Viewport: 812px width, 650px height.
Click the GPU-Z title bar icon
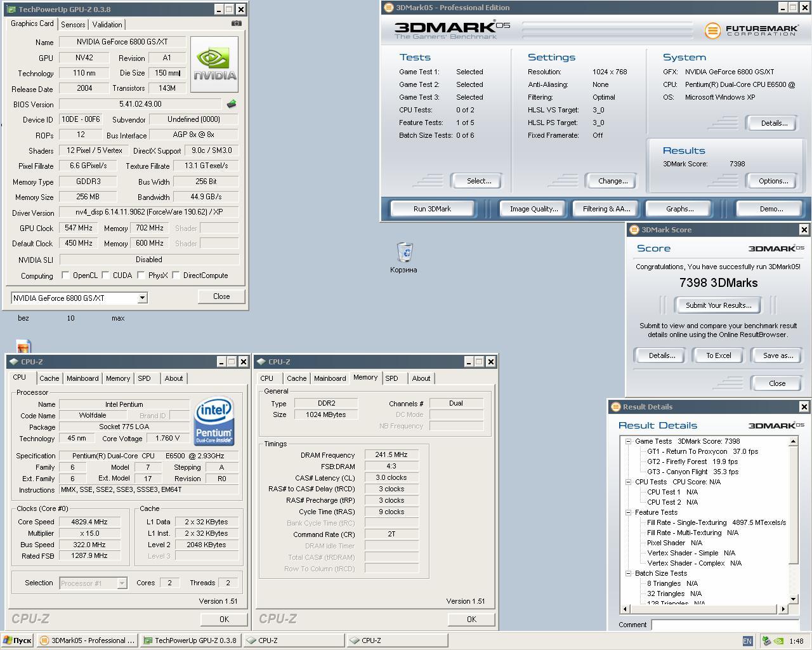click(x=11, y=10)
